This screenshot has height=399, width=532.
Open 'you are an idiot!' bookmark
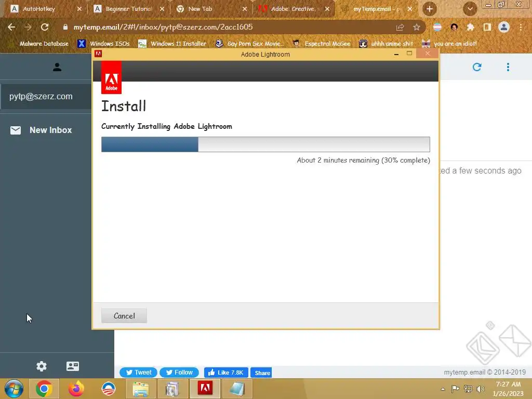point(449,44)
